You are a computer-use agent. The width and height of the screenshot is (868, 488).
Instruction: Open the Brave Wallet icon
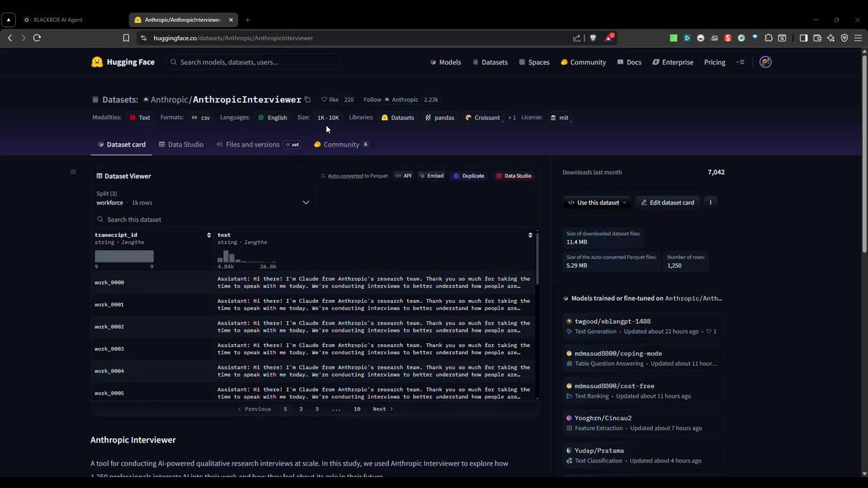tap(817, 38)
